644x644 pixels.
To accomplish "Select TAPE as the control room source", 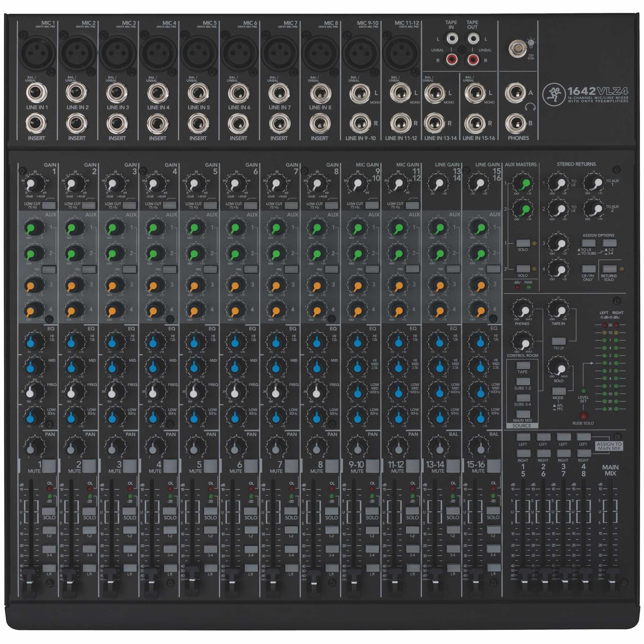I will click(523, 365).
